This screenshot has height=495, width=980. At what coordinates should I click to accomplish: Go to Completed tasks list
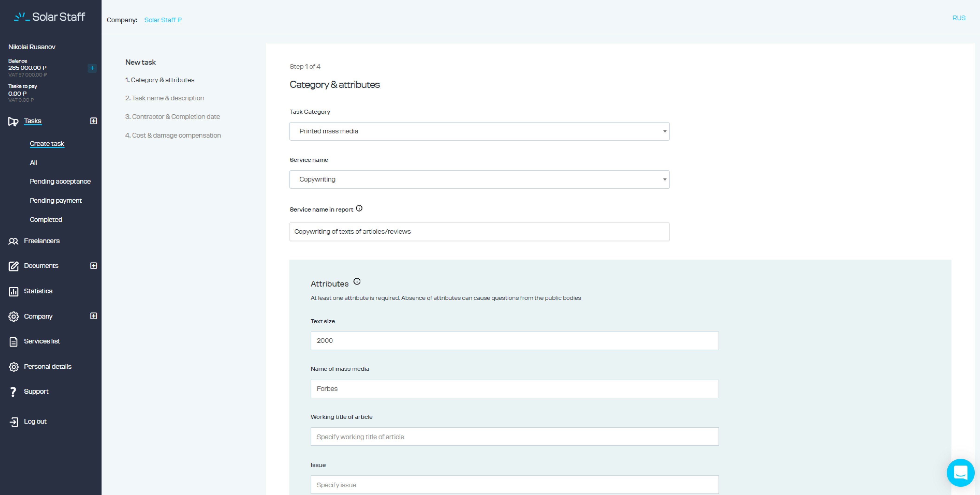click(x=46, y=220)
